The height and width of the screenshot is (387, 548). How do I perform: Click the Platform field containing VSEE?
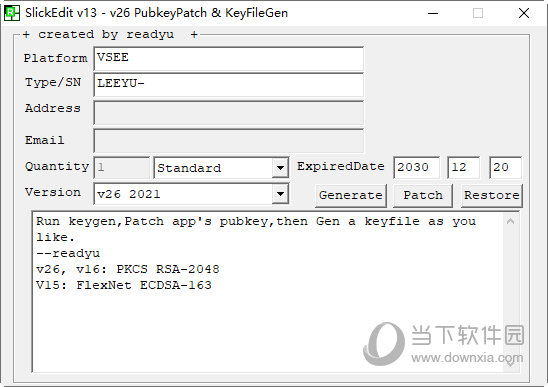click(x=229, y=58)
